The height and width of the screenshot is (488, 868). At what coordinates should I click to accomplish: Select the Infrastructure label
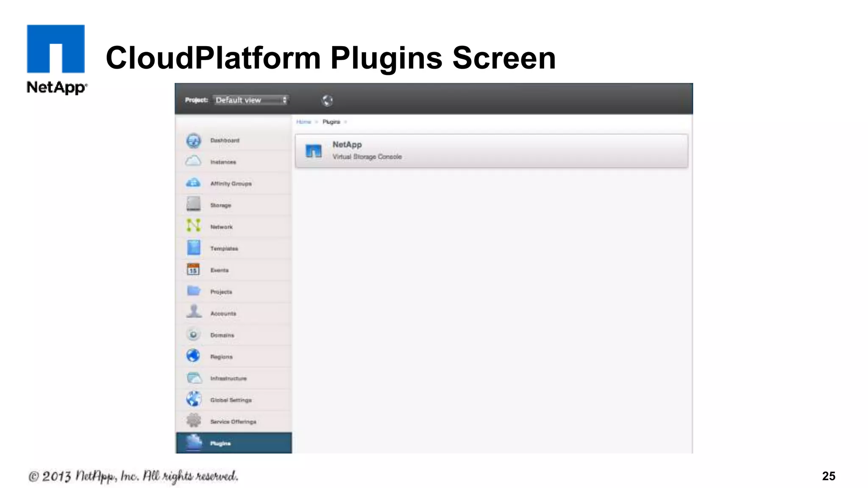coord(228,378)
